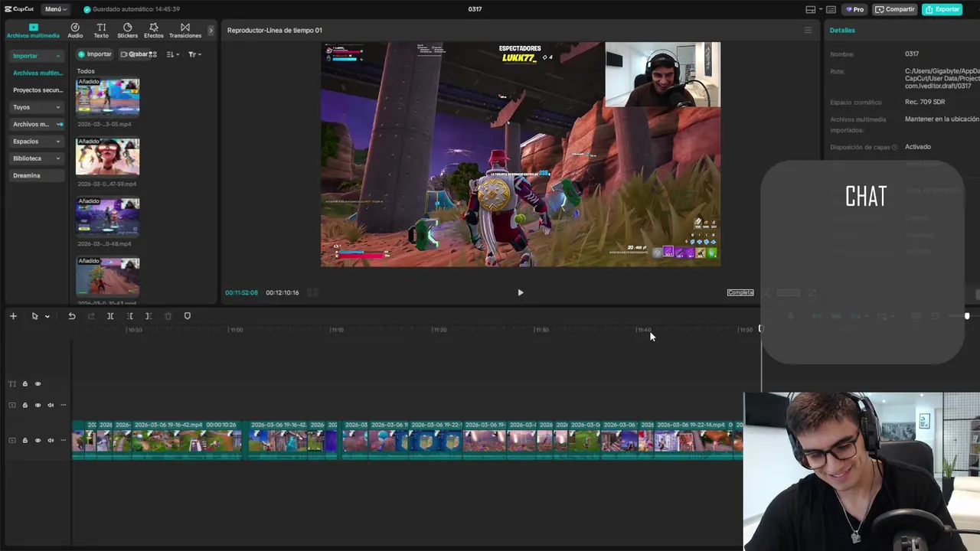Expand the Archivos m... sidebar section
Image resolution: width=980 pixels, height=551 pixels.
click(37, 124)
